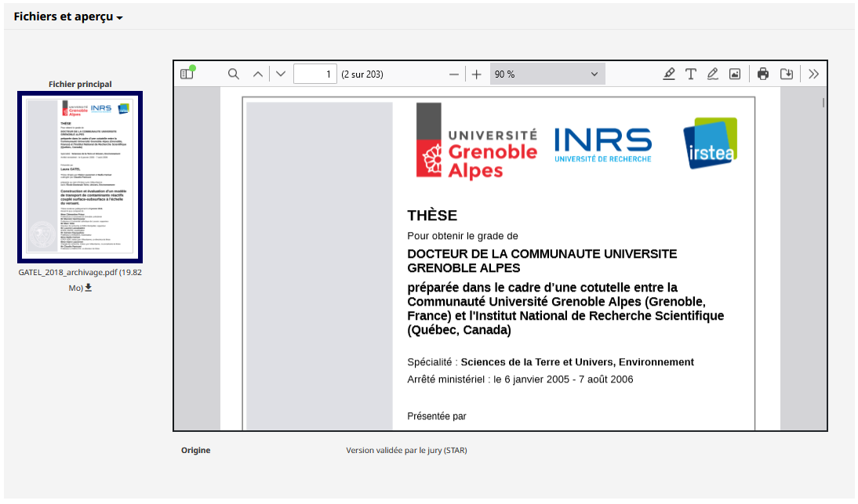Click the Présentée par text

tap(437, 416)
